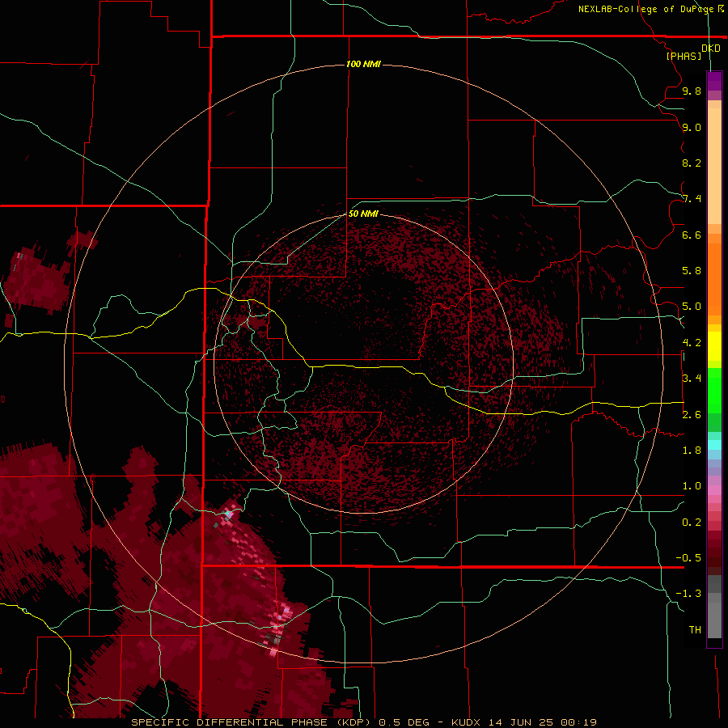Click the 0.2 value on the scale
Viewport: 728px width, 728px height.
coord(692,523)
